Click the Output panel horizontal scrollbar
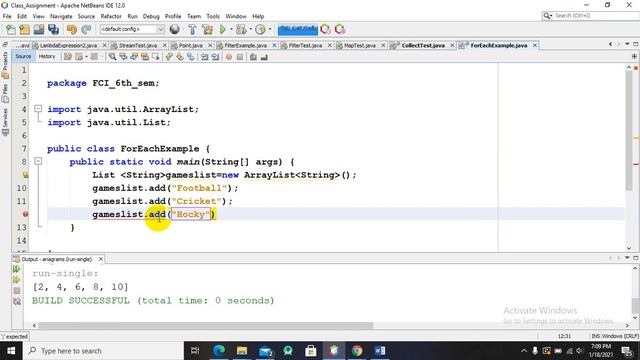This screenshot has width=640, height=360. pyautogui.click(x=206, y=325)
